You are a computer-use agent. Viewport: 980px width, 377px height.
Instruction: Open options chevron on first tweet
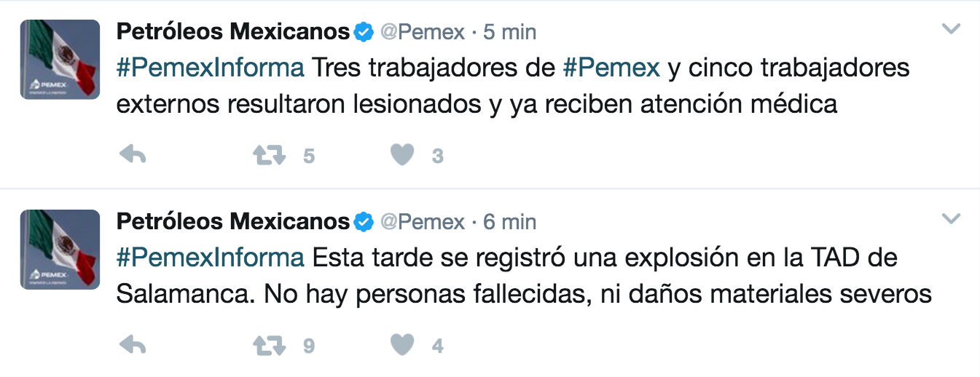952,29
